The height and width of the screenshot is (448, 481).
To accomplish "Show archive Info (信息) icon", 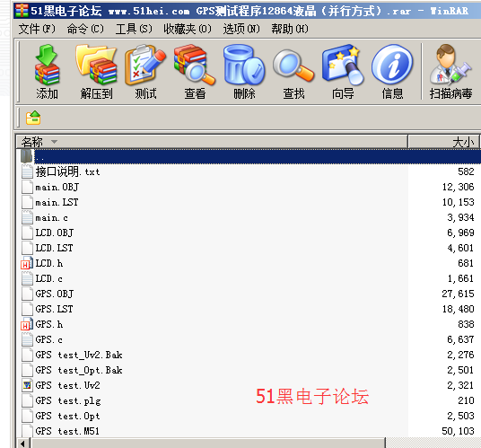I will tap(392, 72).
